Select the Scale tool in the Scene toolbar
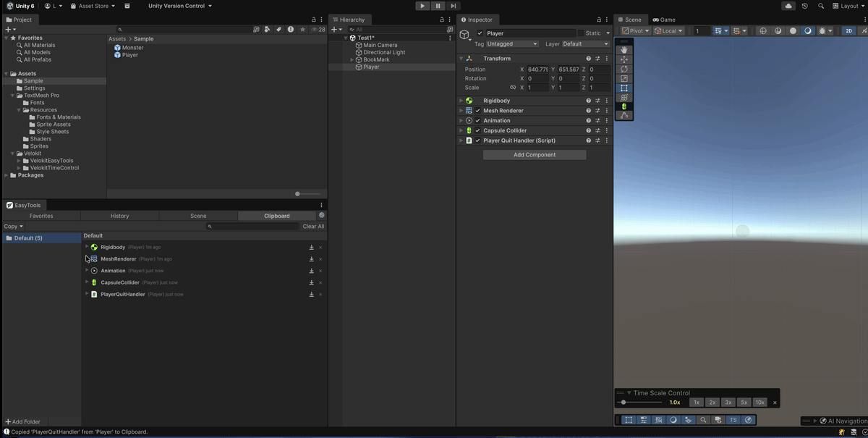This screenshot has height=438, width=868. (x=624, y=78)
